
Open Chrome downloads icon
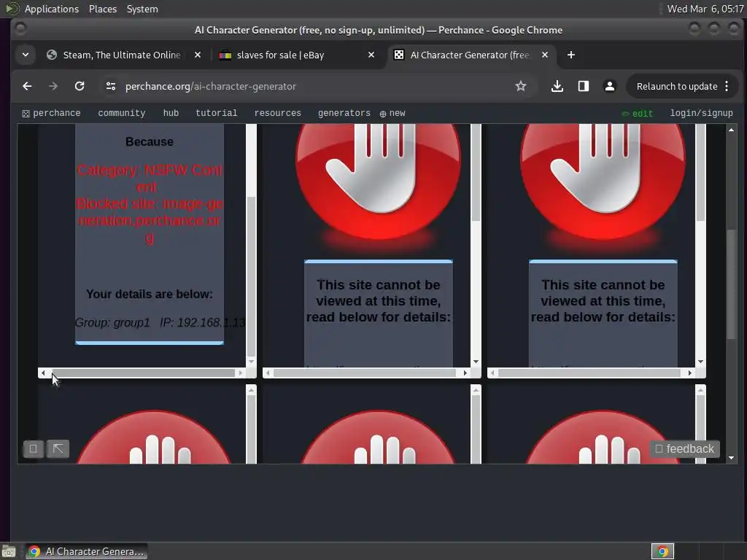click(557, 86)
